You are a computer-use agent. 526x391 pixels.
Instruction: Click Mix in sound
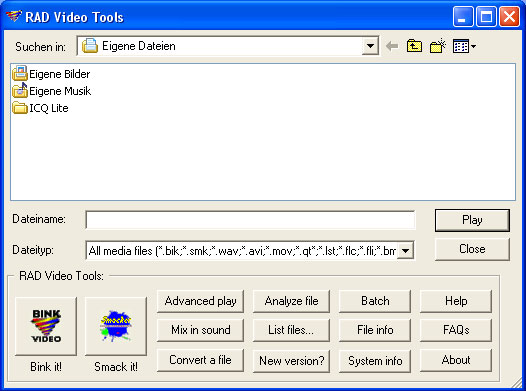[x=200, y=330]
